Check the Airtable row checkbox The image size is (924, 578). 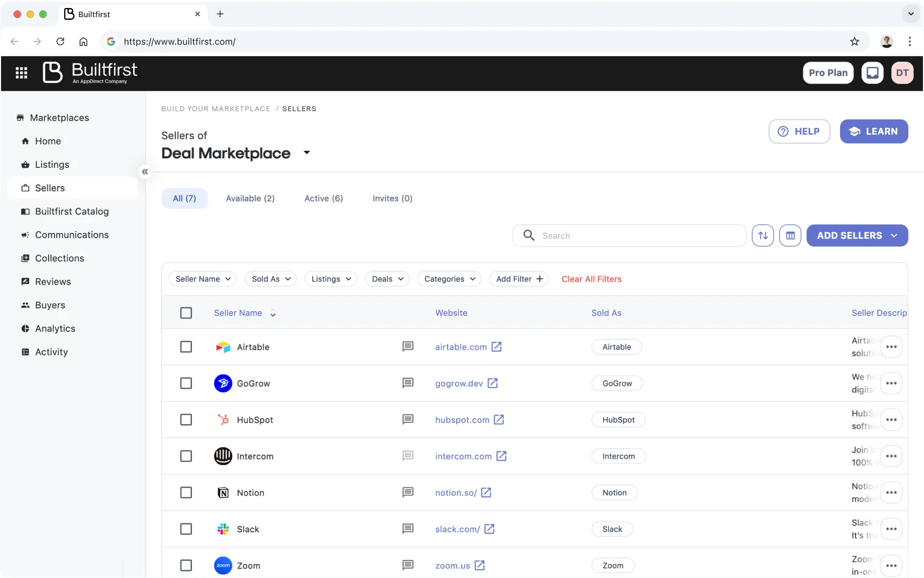(x=186, y=347)
